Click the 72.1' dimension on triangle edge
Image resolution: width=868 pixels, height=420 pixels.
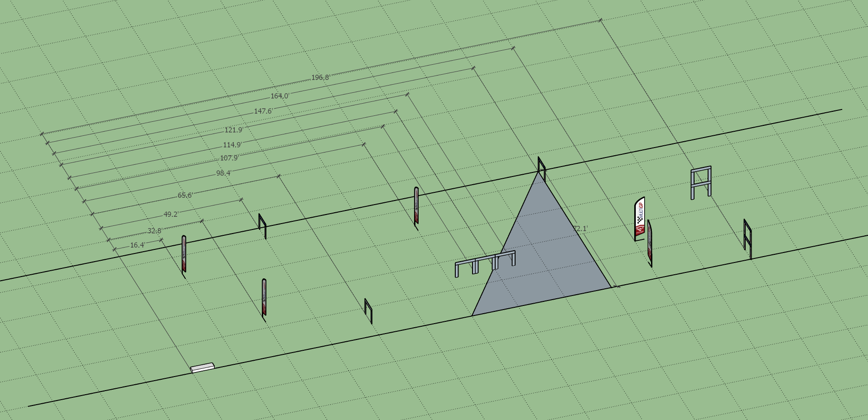(580, 229)
